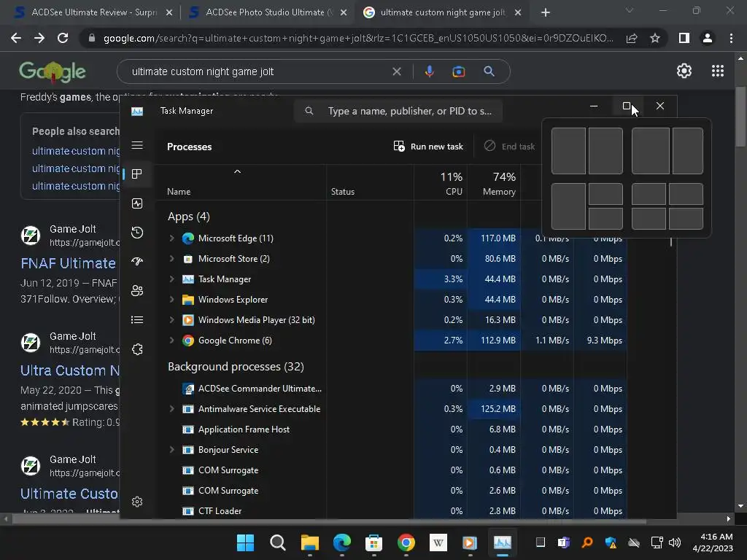747x560 pixels.
Task: Click Chrome share page icon
Action: [x=632, y=38]
